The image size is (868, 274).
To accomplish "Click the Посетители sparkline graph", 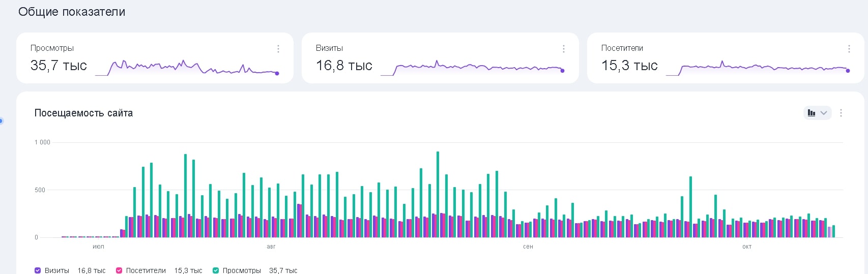I will coord(758,68).
